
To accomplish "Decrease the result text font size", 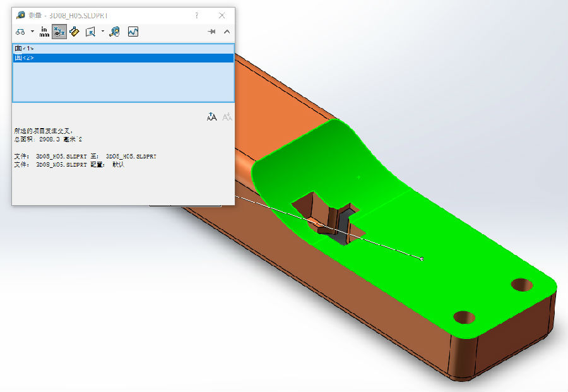I will coord(227,117).
